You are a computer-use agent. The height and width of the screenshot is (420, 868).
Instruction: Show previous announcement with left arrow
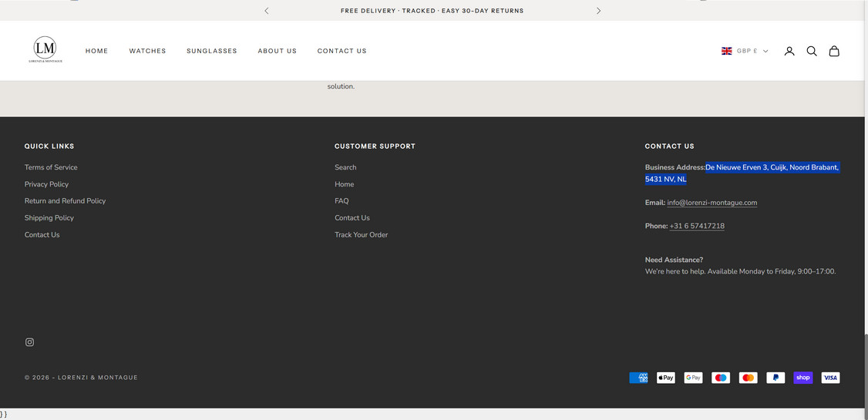tap(266, 11)
